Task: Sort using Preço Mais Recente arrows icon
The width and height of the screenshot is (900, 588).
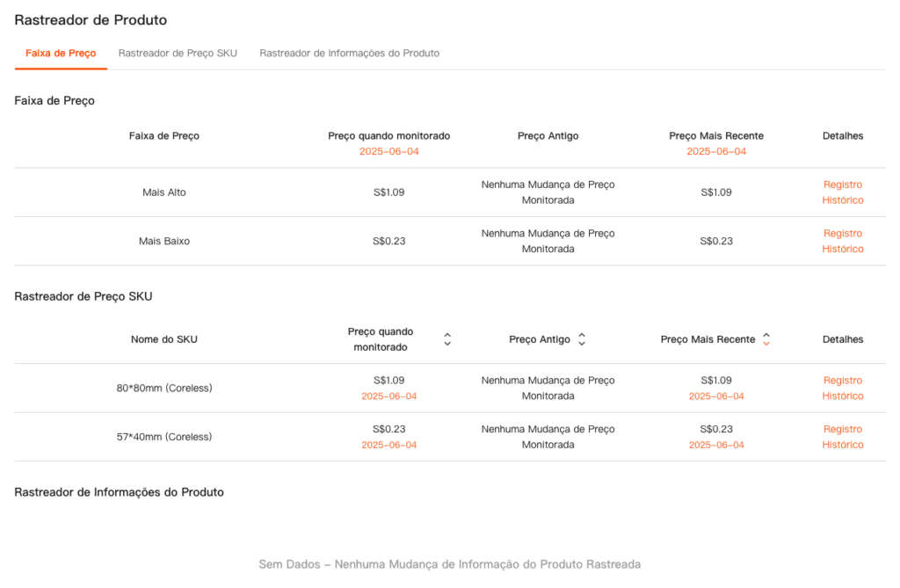Action: [766, 339]
